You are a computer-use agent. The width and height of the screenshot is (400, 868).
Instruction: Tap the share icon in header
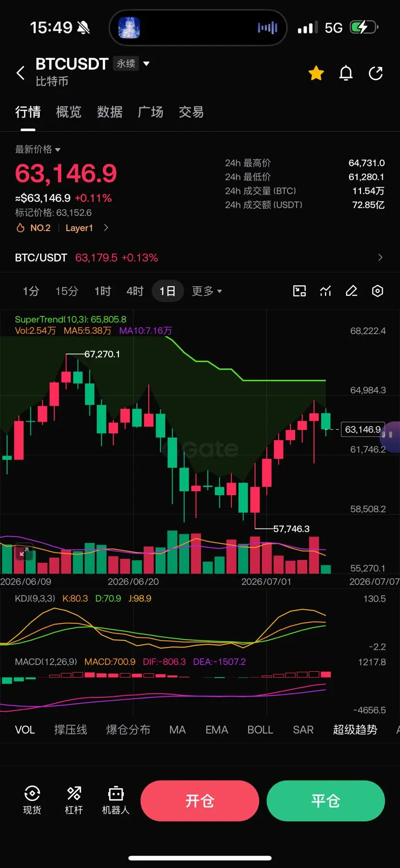point(376,73)
